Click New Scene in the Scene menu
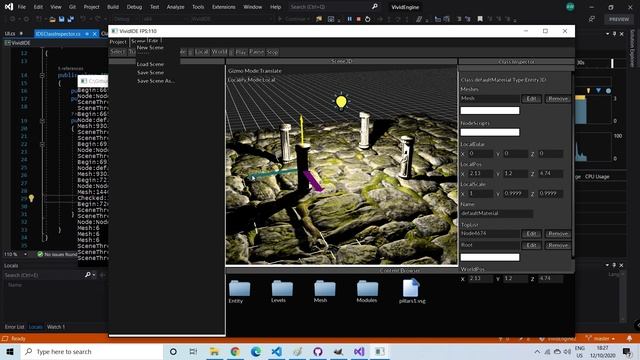The height and width of the screenshot is (360, 640). (150, 47)
